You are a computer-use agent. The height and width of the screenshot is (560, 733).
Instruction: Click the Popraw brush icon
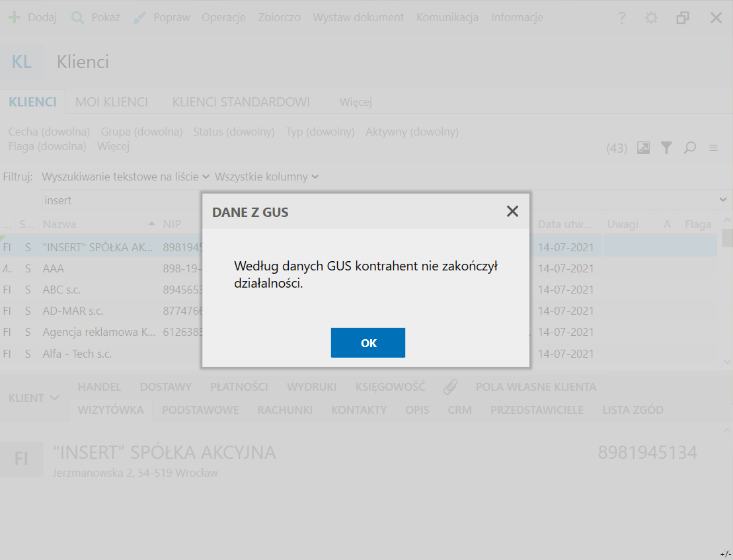point(139,18)
